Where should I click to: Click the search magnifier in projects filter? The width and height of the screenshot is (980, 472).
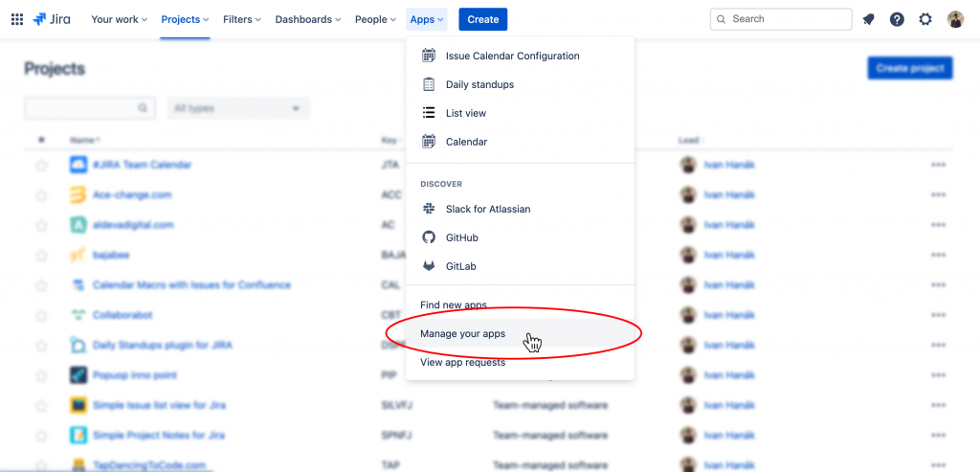pyautogui.click(x=143, y=108)
